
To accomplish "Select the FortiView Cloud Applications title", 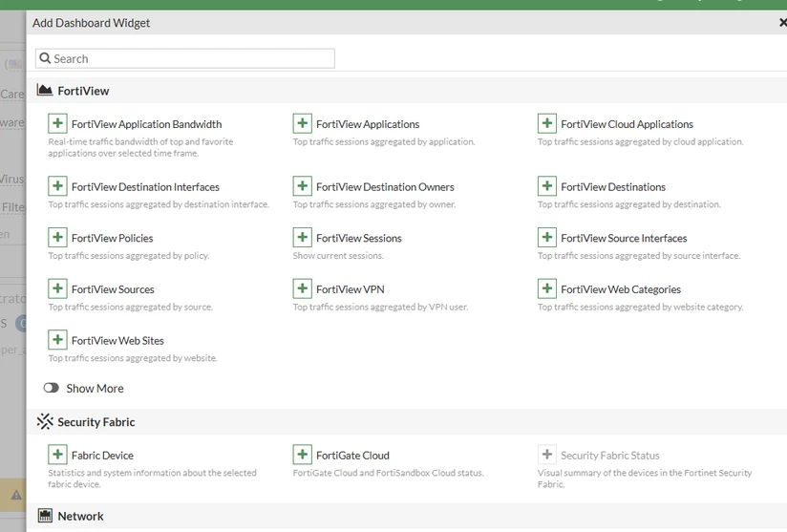I will coord(627,124).
